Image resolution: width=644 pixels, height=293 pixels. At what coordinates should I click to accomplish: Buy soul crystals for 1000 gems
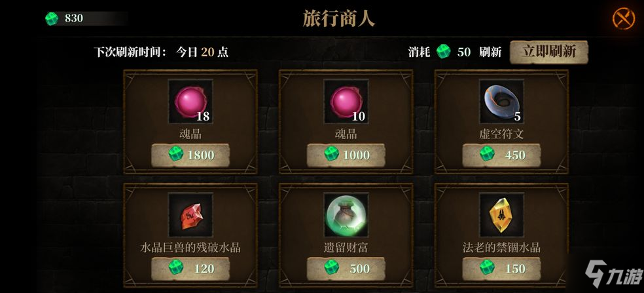(346, 155)
